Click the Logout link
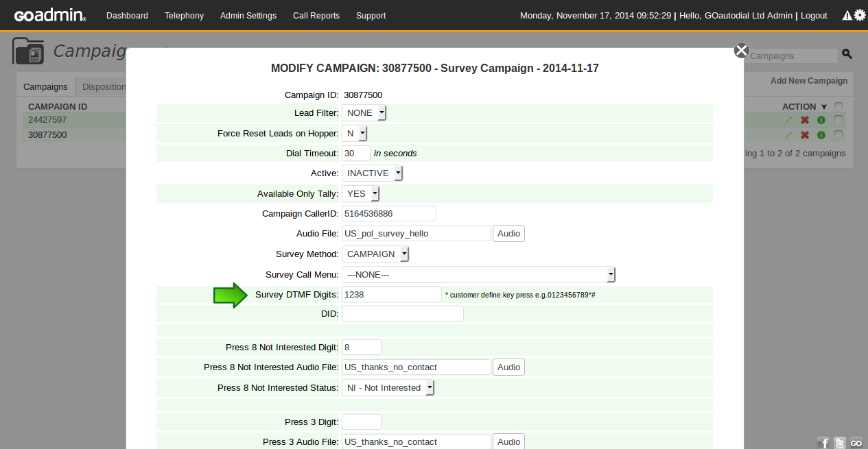Screen dimensions: 868x449 (814, 15)
